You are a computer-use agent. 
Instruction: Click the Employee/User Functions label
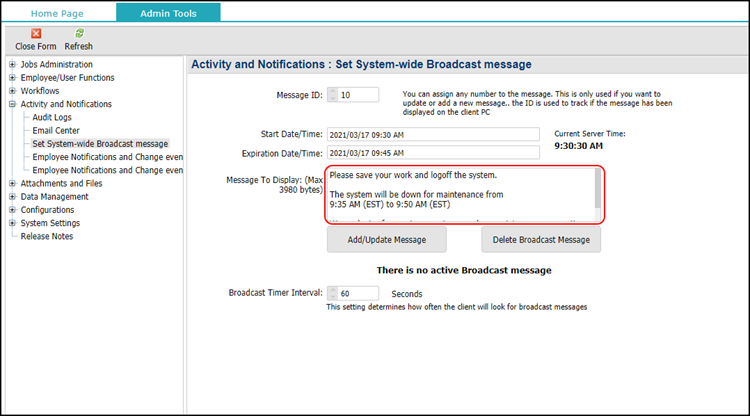pos(67,77)
